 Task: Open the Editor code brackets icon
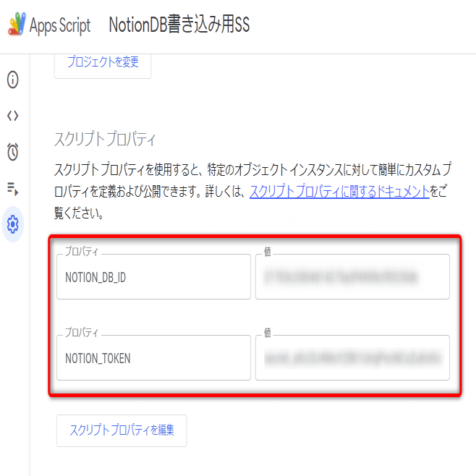coord(13,116)
